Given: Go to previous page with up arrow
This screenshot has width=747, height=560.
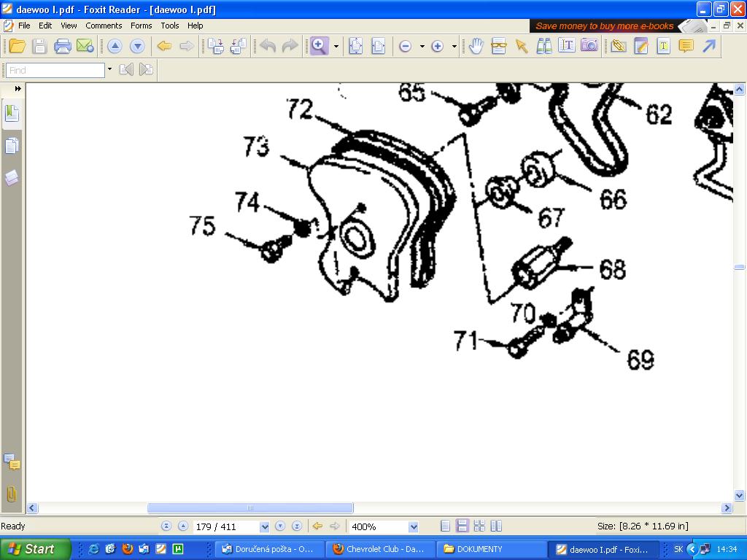Looking at the screenshot, I should pyautogui.click(x=115, y=46).
